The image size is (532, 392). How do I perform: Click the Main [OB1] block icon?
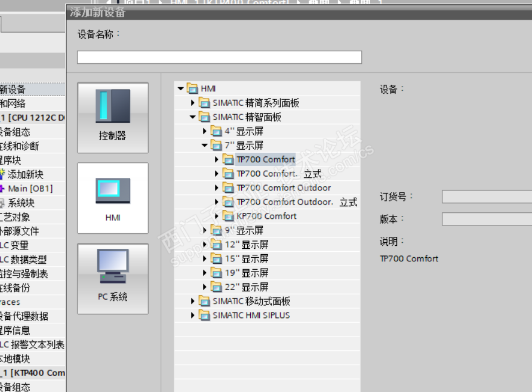(2, 189)
